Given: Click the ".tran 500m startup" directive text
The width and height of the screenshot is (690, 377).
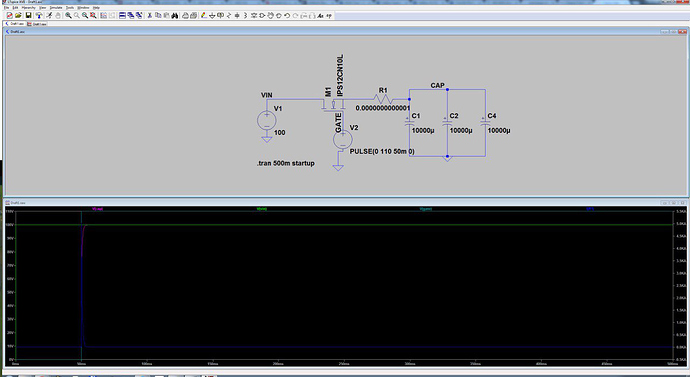Looking at the screenshot, I should click(x=286, y=163).
